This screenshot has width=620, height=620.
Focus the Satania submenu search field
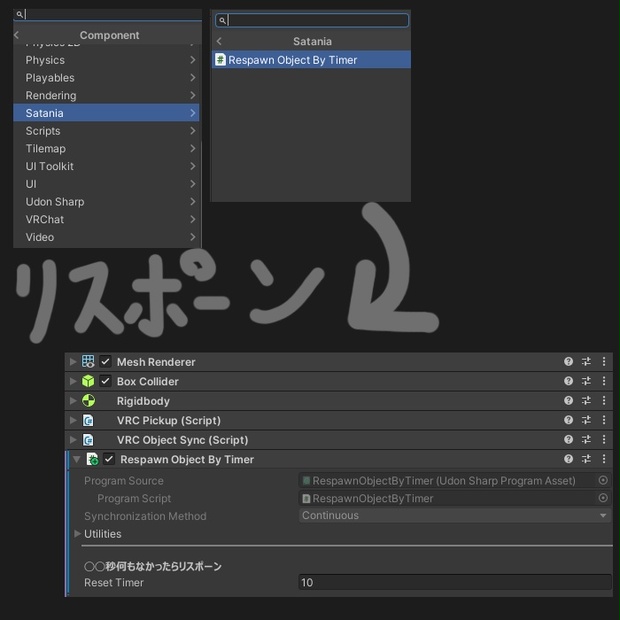pos(312,20)
